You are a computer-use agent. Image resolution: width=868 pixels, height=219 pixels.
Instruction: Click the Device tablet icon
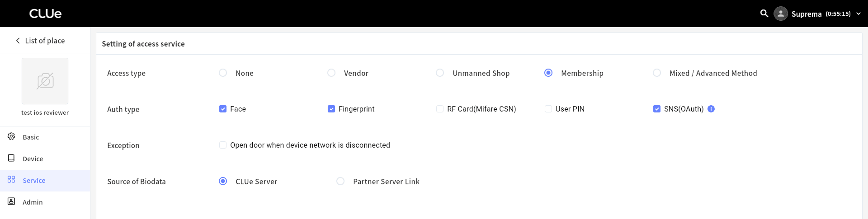[x=11, y=158]
